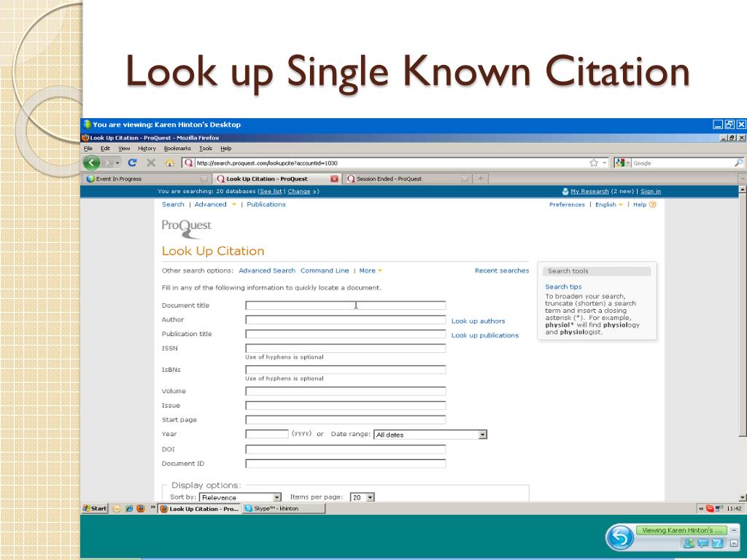747x560 pixels.
Task: Expand the Advanced search dropdown arrow
Action: click(x=234, y=205)
